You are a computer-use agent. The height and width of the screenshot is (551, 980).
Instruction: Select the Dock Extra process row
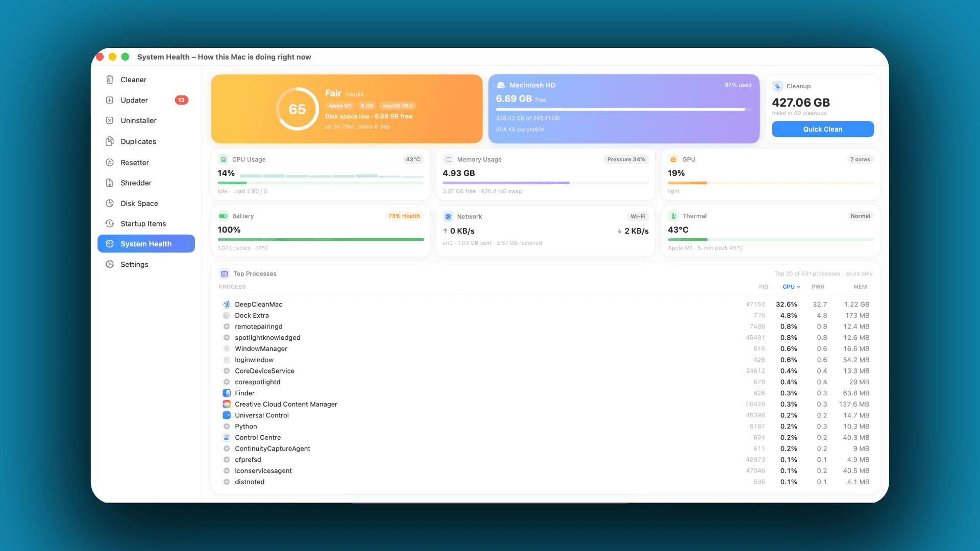[x=546, y=315]
